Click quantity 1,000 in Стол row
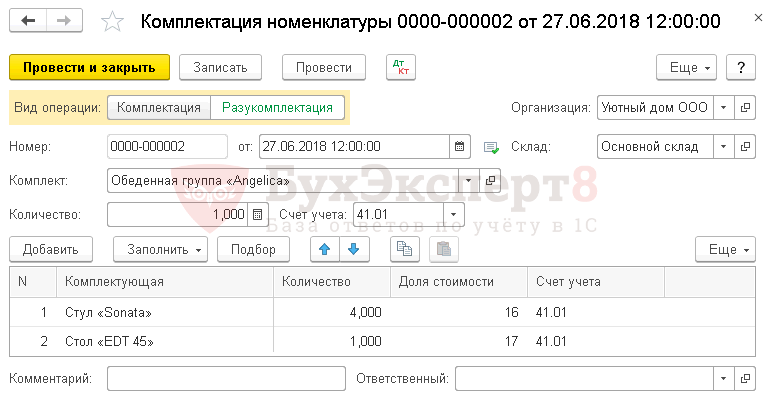Screen dimensions: 767x398 click(365, 341)
